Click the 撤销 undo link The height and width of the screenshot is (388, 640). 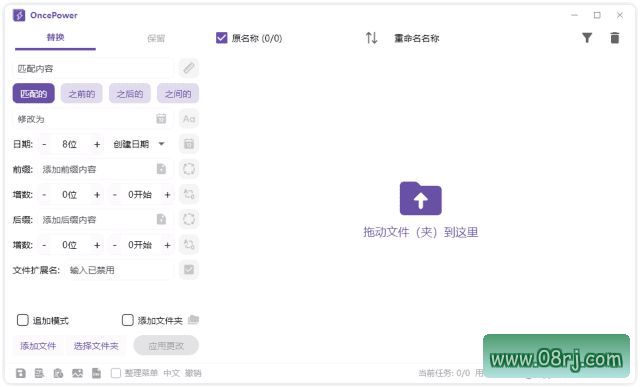[193, 373]
